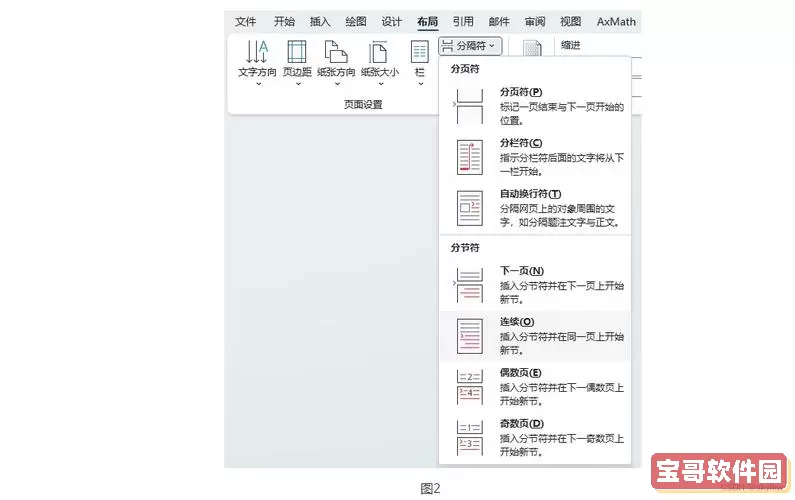
Task: Open the 文件 tab
Action: [245, 22]
